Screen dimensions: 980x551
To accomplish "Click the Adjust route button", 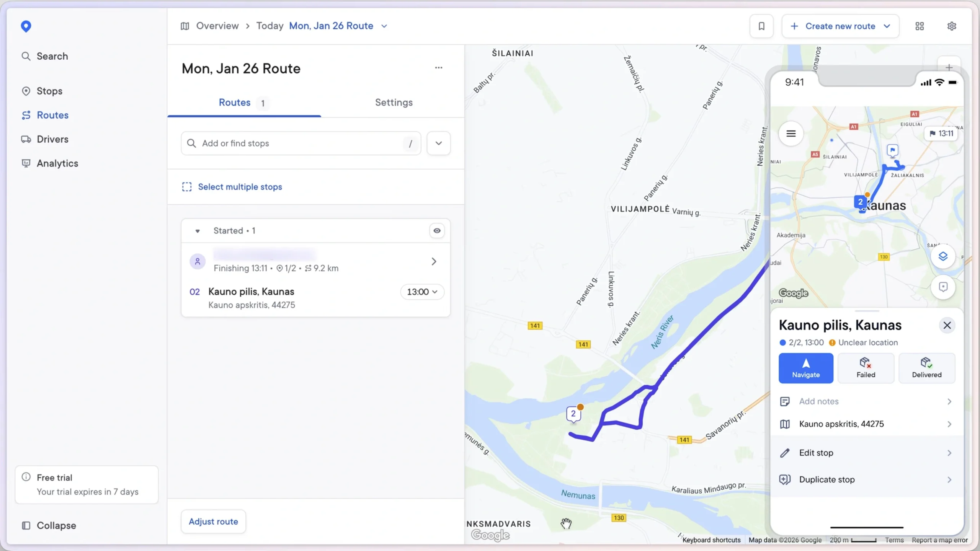I will click(213, 522).
